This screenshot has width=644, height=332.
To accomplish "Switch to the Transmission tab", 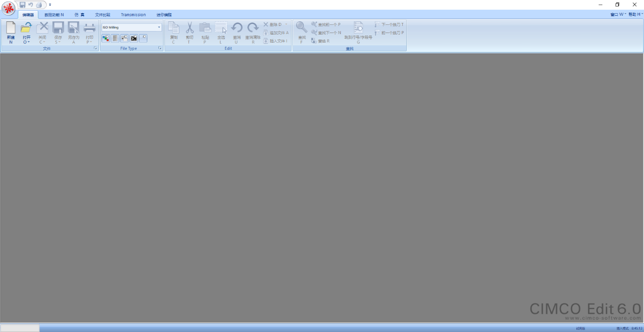I will pyautogui.click(x=133, y=15).
